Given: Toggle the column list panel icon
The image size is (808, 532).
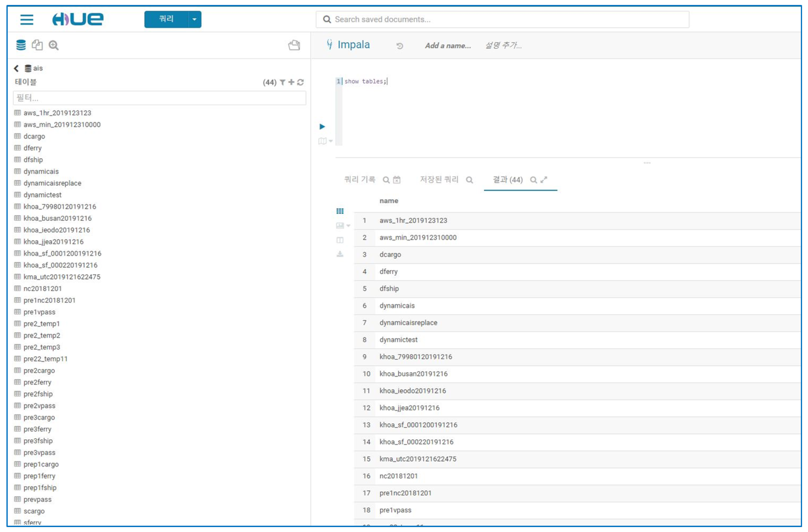Looking at the screenshot, I should tap(340, 240).
